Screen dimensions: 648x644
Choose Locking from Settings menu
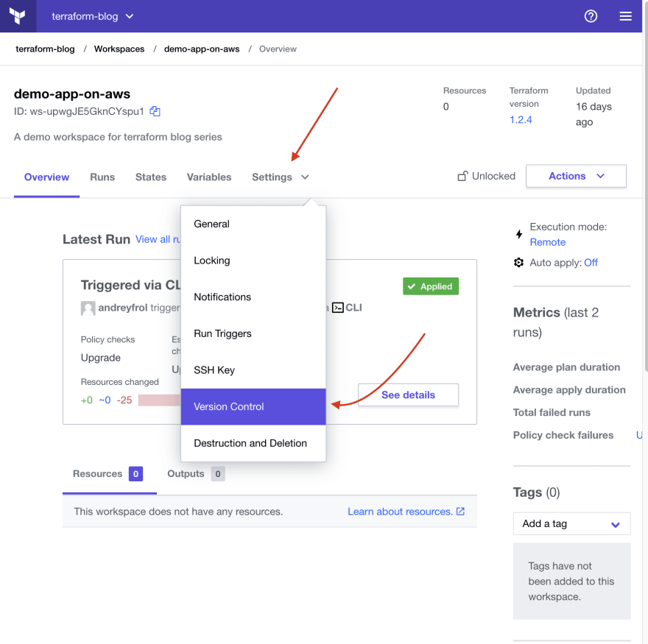[x=253, y=261]
